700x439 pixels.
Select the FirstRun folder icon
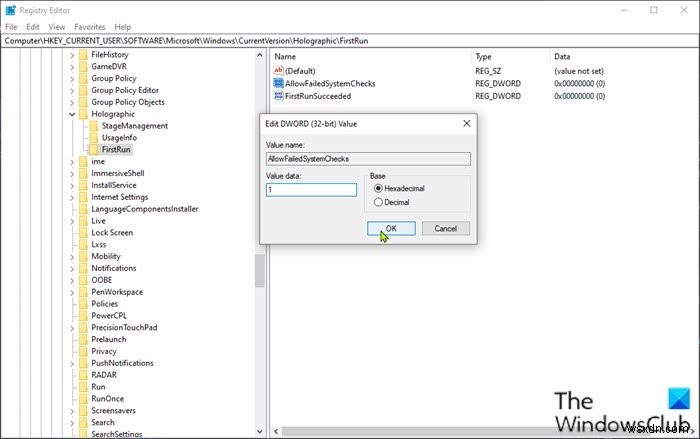tap(93, 150)
